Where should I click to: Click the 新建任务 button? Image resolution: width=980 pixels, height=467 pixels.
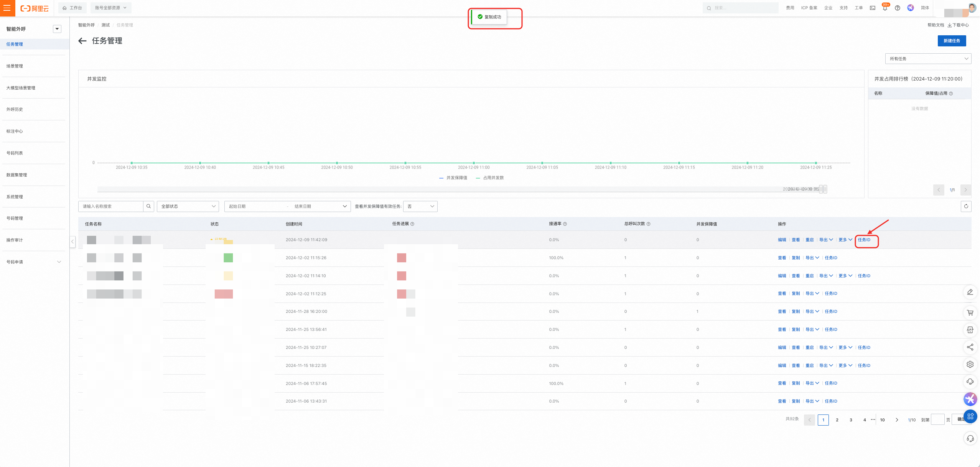(952, 41)
